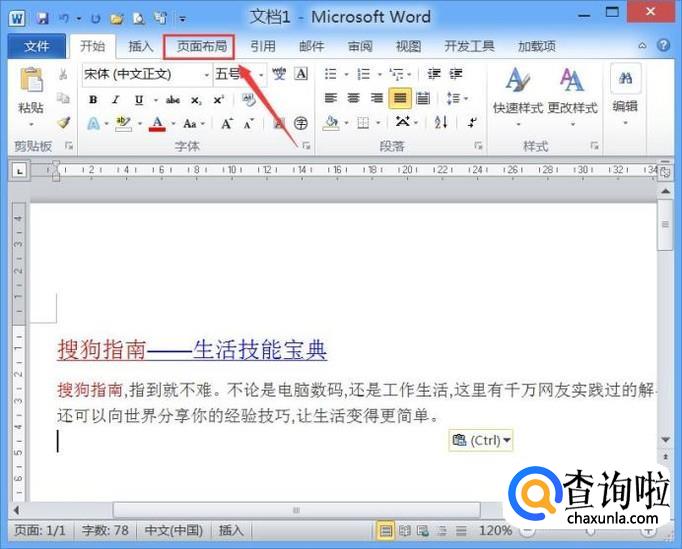The width and height of the screenshot is (682, 549).
Task: Show or hide paragraph marks
Action: coord(472,122)
